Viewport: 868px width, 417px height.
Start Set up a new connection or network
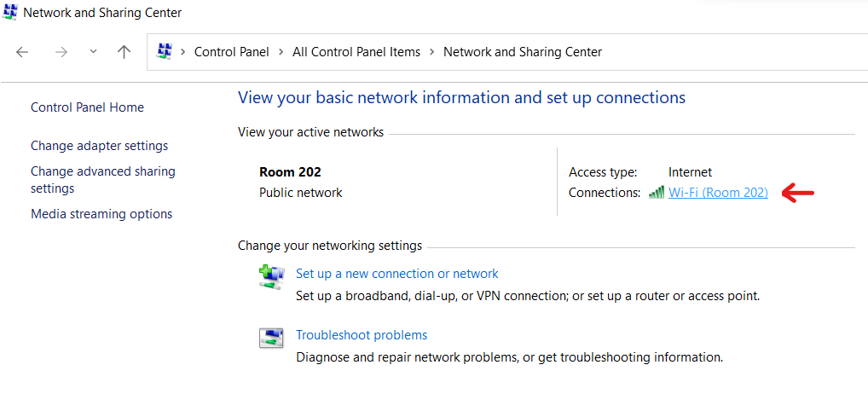pos(396,274)
